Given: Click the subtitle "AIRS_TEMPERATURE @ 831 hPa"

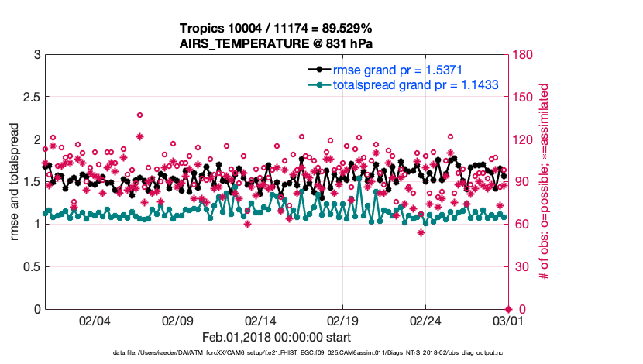Looking at the screenshot, I should (276, 43).
